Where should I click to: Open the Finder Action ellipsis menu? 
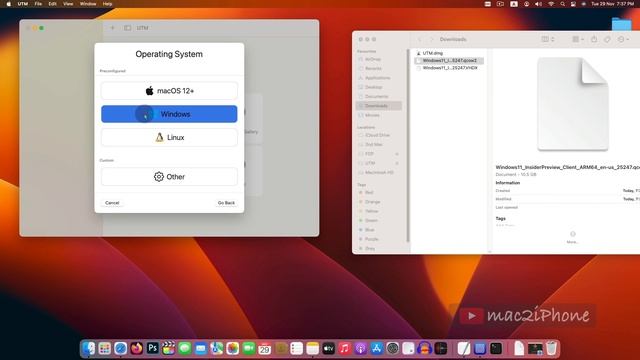(623, 39)
